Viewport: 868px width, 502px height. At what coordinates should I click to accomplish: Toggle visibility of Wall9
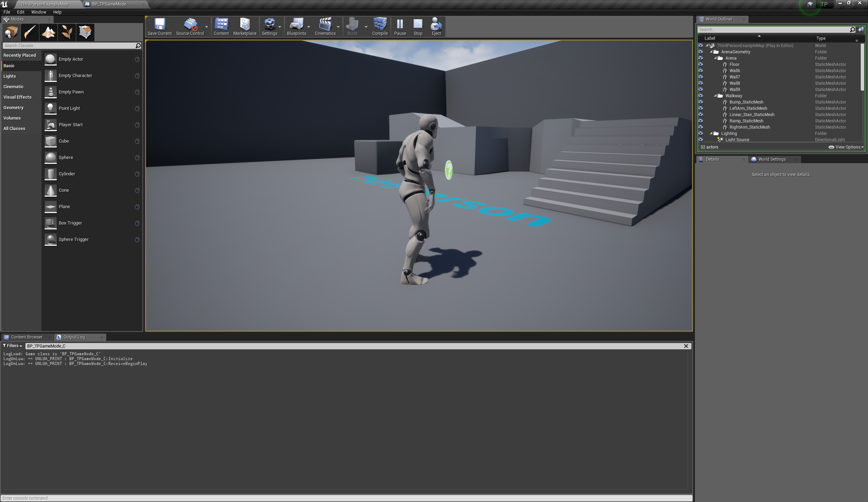[x=700, y=89]
